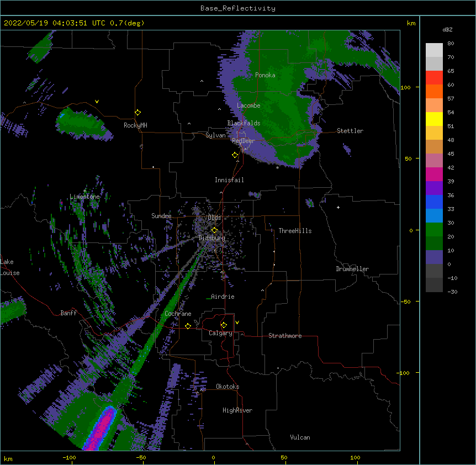Click the Airdrie label
This screenshot has width=476, height=465.
223,297
